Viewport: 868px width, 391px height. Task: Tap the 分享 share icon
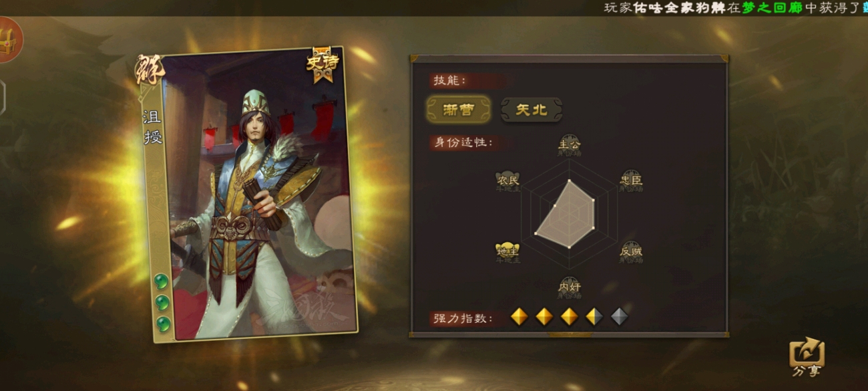point(807,357)
